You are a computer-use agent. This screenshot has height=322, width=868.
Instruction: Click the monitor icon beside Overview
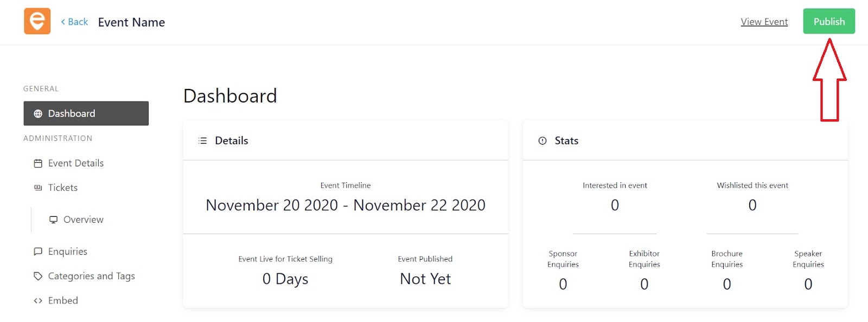click(53, 220)
